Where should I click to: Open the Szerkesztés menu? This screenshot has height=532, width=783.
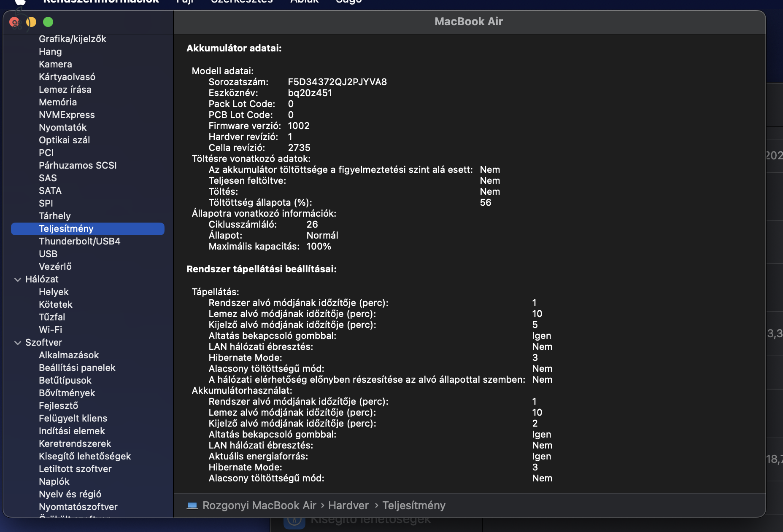(242, 1)
